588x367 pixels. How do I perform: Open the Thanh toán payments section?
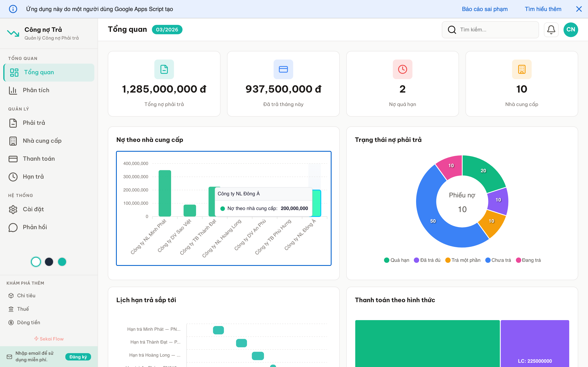pos(39,158)
